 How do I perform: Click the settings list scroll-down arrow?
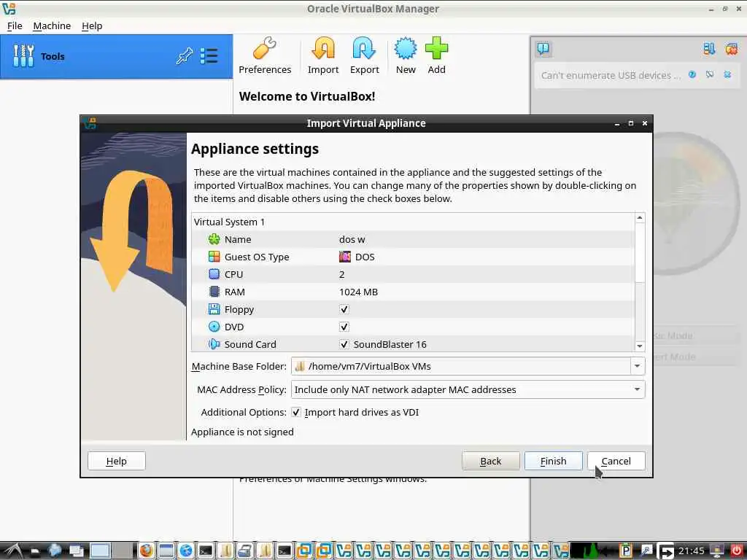coord(640,346)
